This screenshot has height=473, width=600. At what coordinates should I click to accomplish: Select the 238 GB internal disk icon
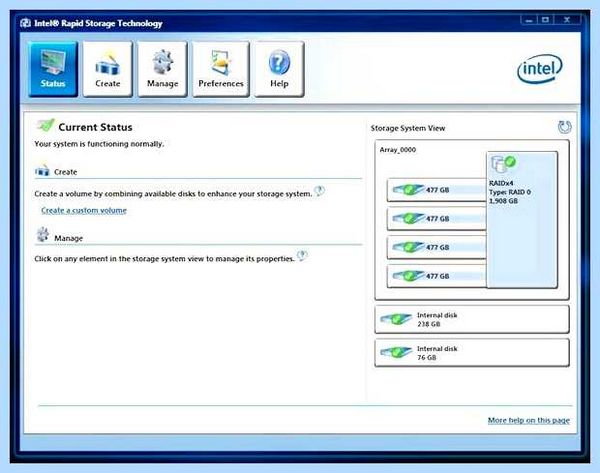[x=396, y=319]
